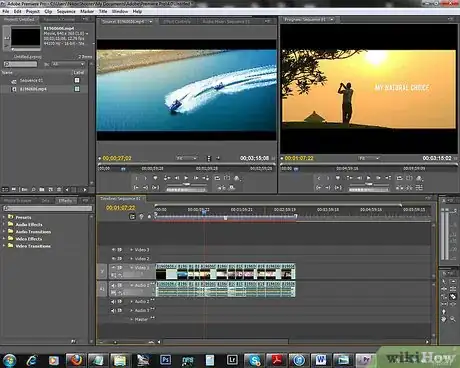The image size is (460, 368).
Task: Click the Effects panel search field
Action: point(47,208)
